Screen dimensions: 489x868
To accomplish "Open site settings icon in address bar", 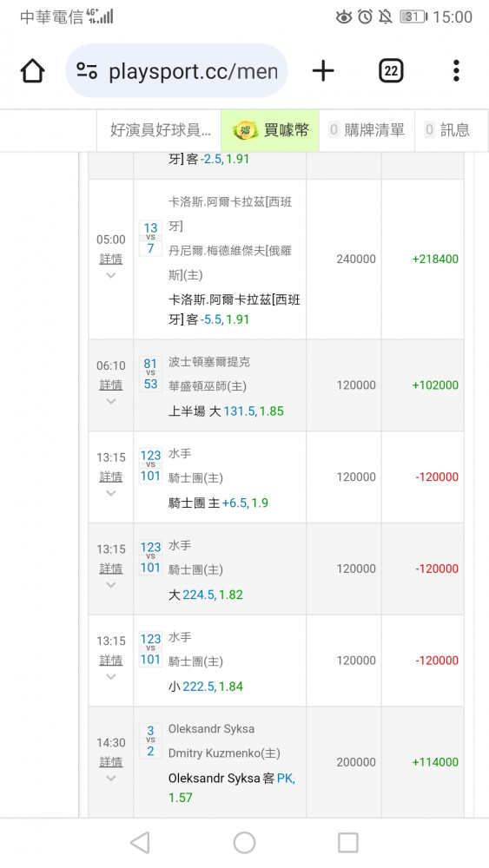I will pos(87,71).
